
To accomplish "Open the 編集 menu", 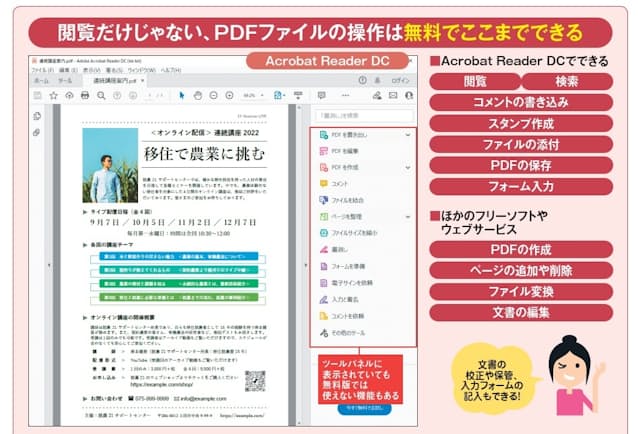I will [68, 70].
